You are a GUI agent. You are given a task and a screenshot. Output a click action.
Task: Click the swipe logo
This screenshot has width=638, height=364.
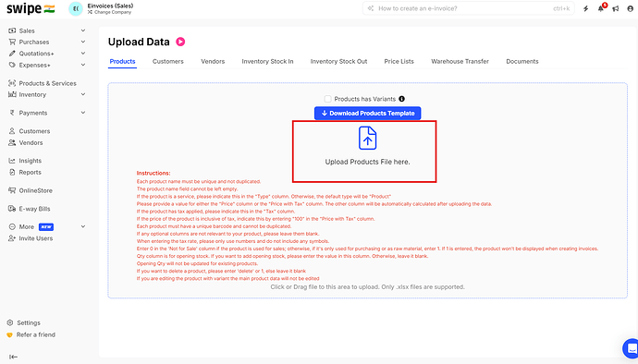(31, 8)
